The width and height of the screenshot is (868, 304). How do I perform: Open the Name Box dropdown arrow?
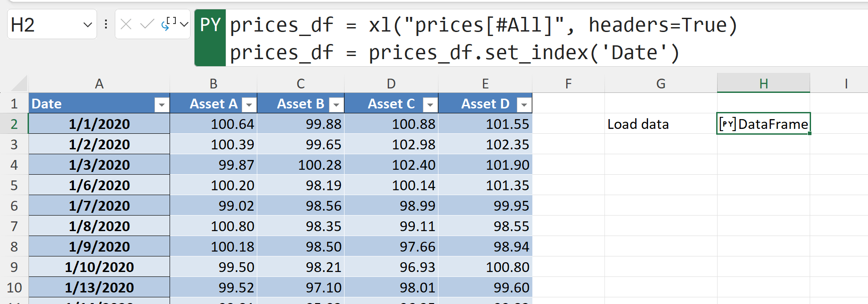(88, 25)
